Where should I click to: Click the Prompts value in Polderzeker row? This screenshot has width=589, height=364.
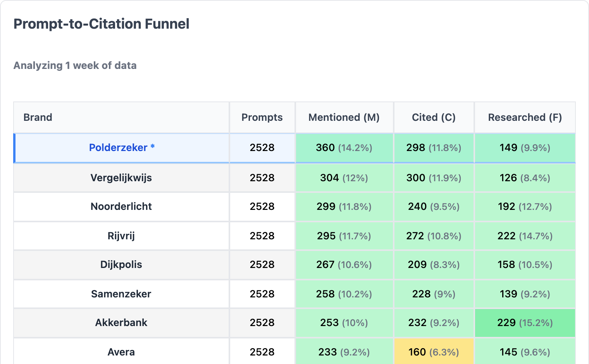(262, 148)
